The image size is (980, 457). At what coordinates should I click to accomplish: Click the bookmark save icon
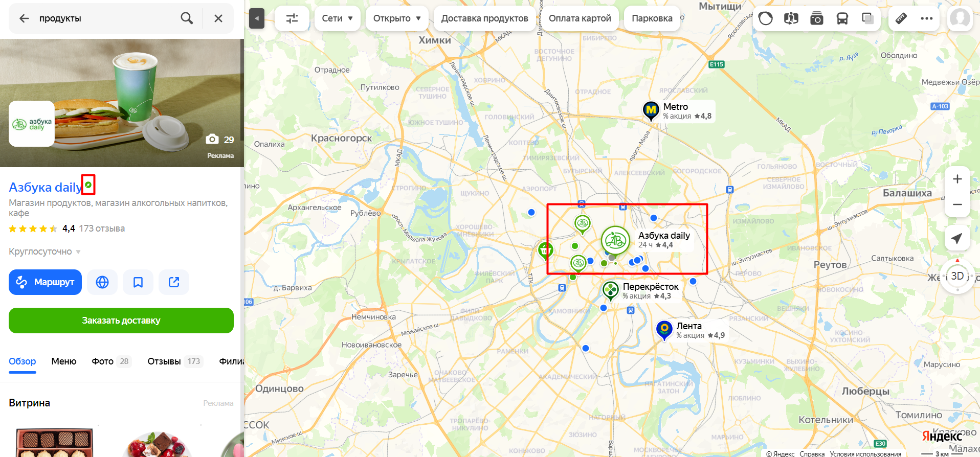(x=138, y=282)
